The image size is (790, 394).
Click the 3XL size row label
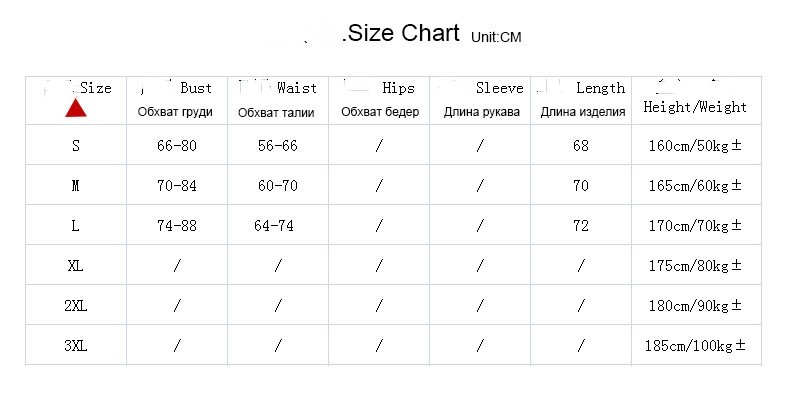76,346
